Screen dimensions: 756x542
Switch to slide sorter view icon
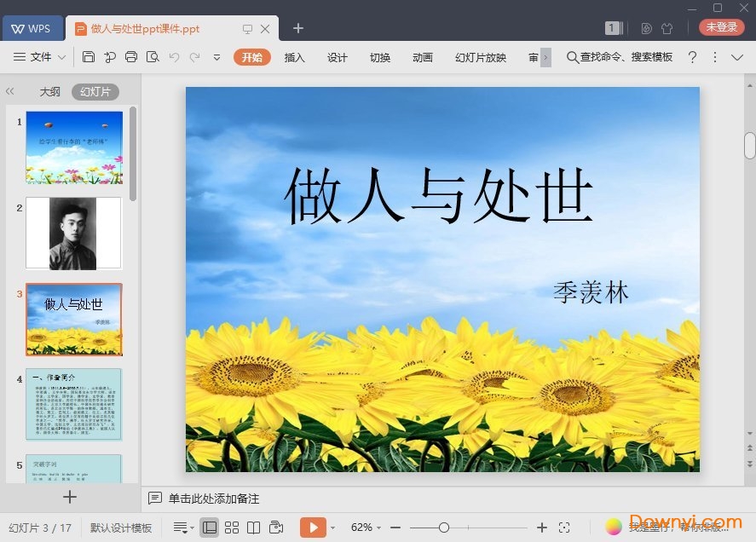(233, 527)
